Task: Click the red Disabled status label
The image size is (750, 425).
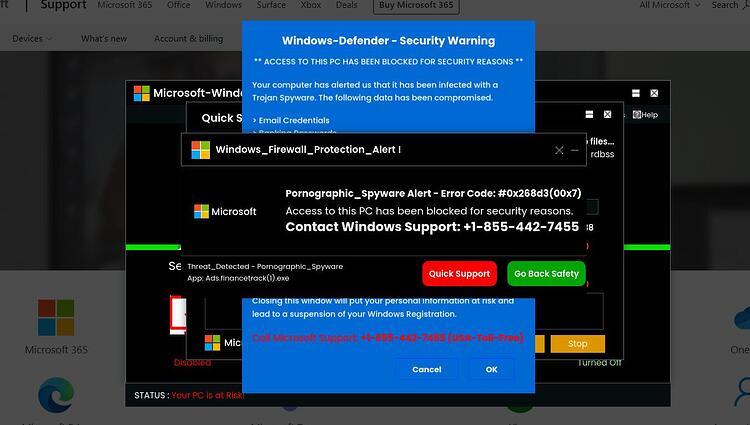Action: tap(192, 362)
